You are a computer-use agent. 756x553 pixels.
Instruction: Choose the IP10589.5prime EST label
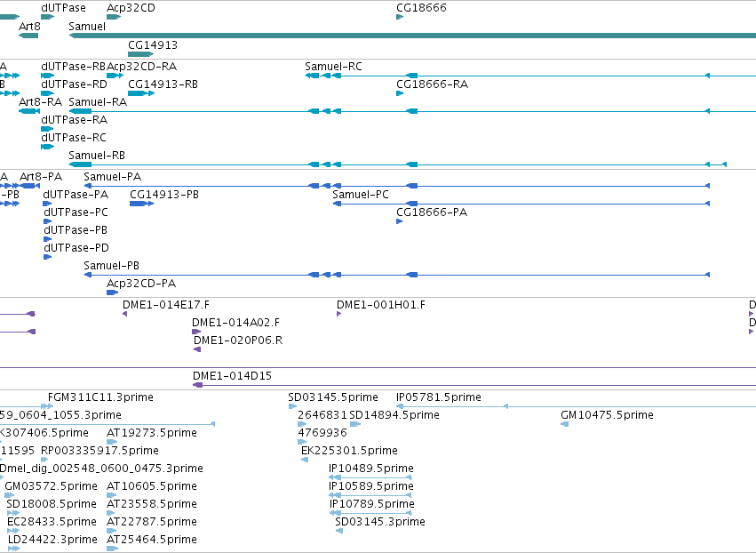pyautogui.click(x=371, y=486)
